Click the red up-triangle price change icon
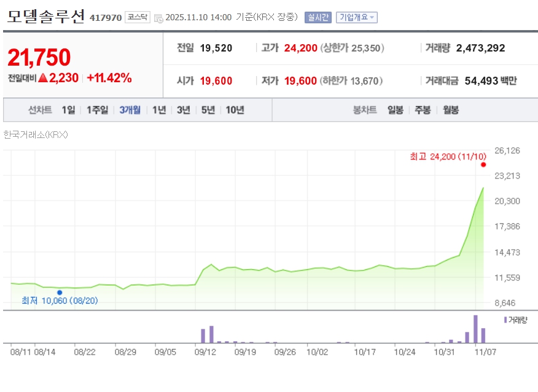The image size is (538, 392). [x=43, y=79]
